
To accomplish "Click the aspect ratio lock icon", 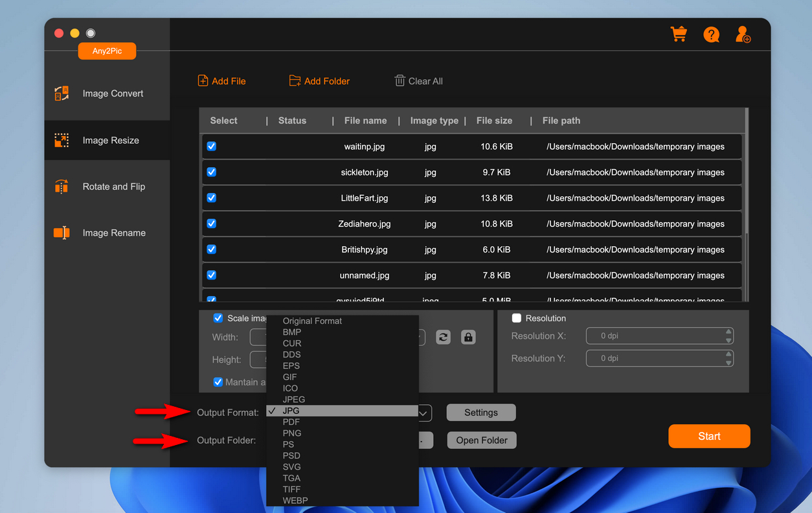I will pos(468,337).
